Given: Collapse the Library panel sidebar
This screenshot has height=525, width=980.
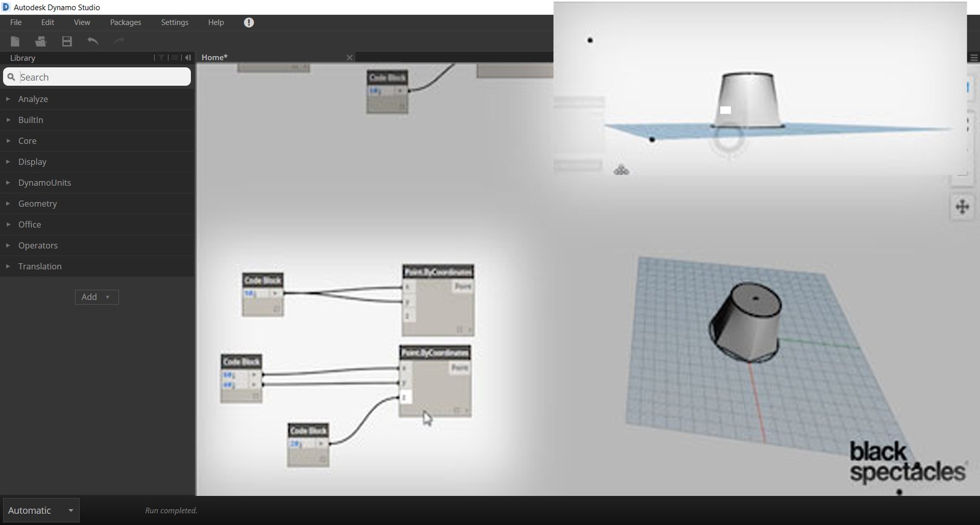Looking at the screenshot, I should point(188,58).
